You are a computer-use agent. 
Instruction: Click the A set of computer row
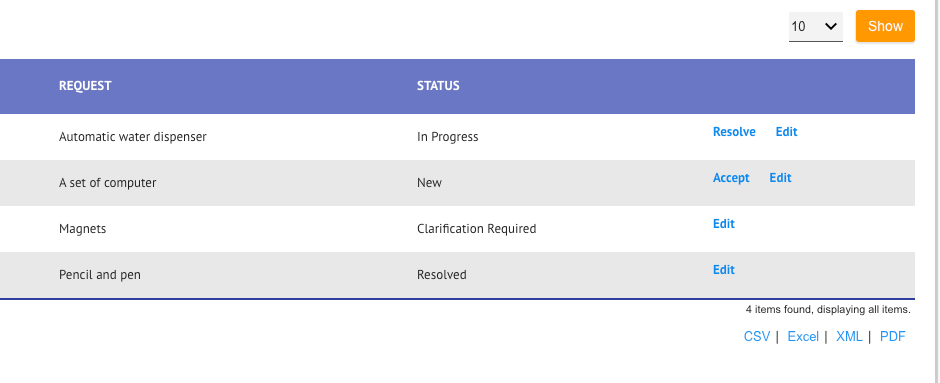tap(457, 183)
